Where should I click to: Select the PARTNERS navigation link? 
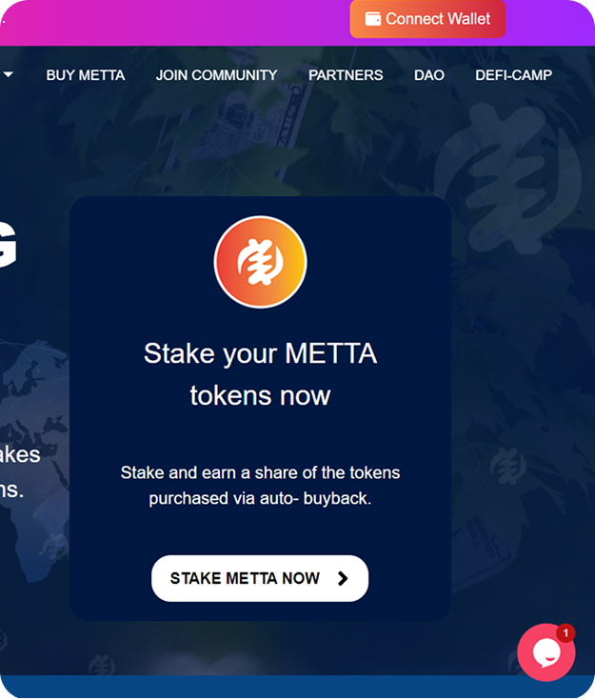[x=346, y=75]
